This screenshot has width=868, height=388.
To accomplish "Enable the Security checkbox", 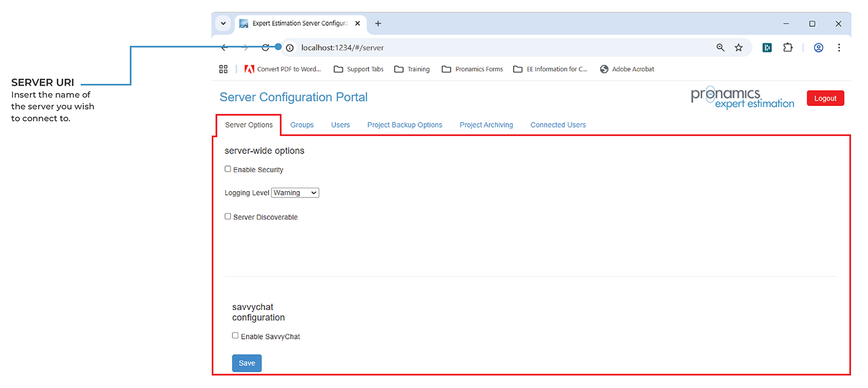I will 228,169.
